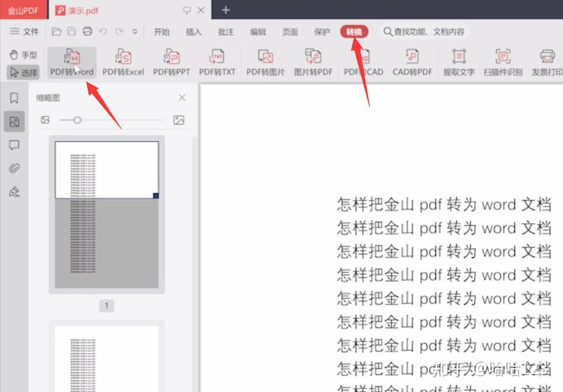Open the comments sidebar panel
Screen dimensions: 563x392
coord(14,145)
